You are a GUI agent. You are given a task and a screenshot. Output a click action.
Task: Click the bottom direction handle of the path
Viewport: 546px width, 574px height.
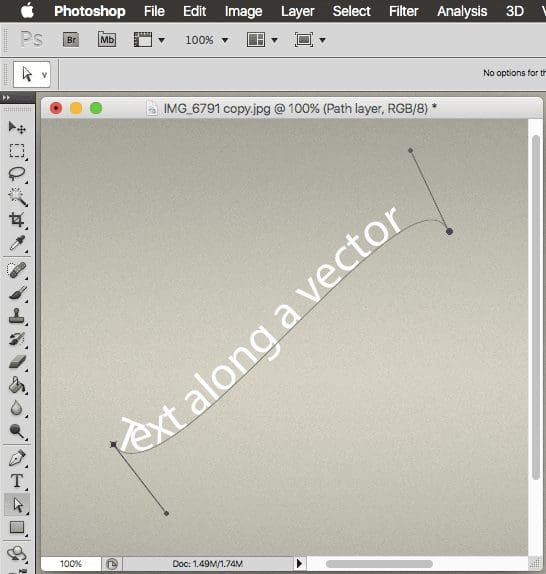pyautogui.click(x=166, y=514)
